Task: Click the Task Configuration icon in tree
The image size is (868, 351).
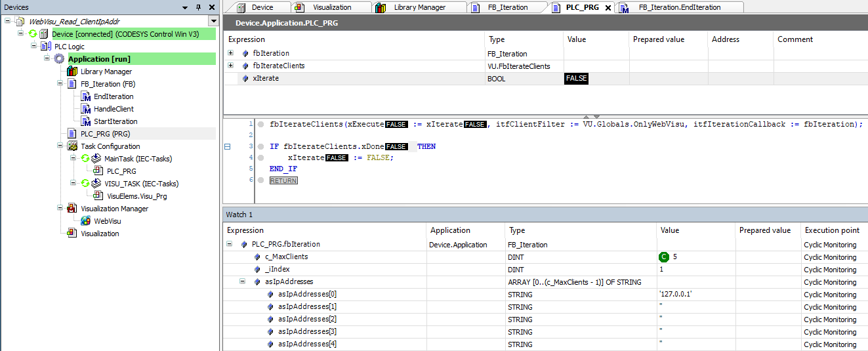Action: click(x=72, y=146)
